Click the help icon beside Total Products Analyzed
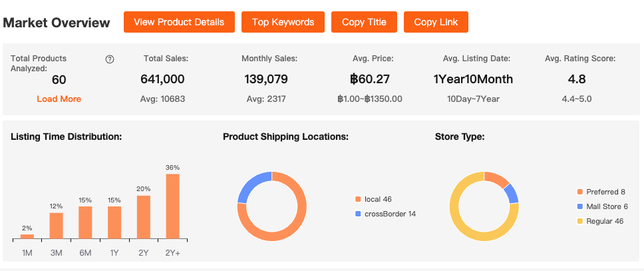The height and width of the screenshot is (271, 644). (110, 59)
